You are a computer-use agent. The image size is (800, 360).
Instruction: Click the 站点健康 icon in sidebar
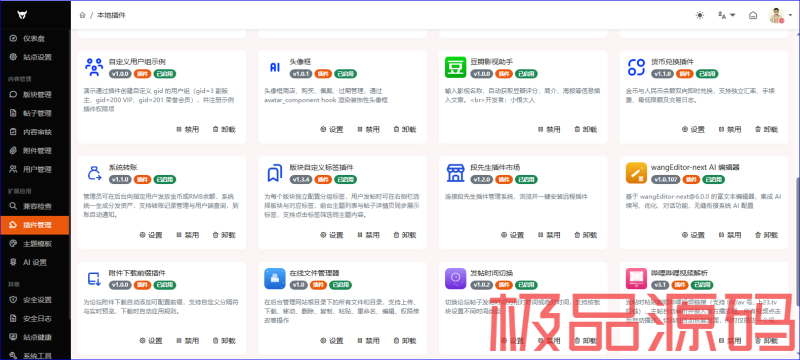coord(14,337)
